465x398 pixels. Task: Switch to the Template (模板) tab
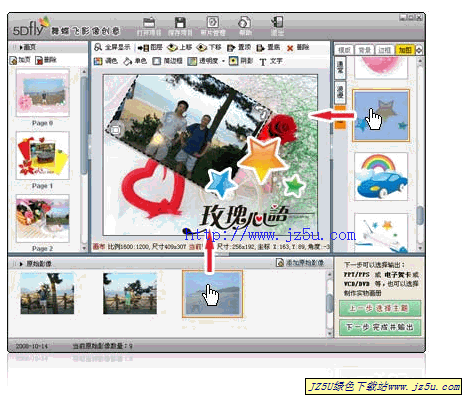click(x=344, y=50)
